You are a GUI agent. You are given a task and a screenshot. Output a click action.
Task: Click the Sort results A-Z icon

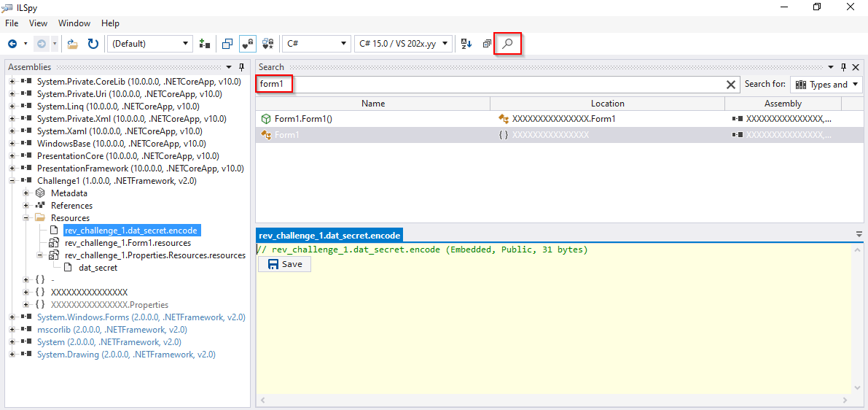(x=466, y=44)
